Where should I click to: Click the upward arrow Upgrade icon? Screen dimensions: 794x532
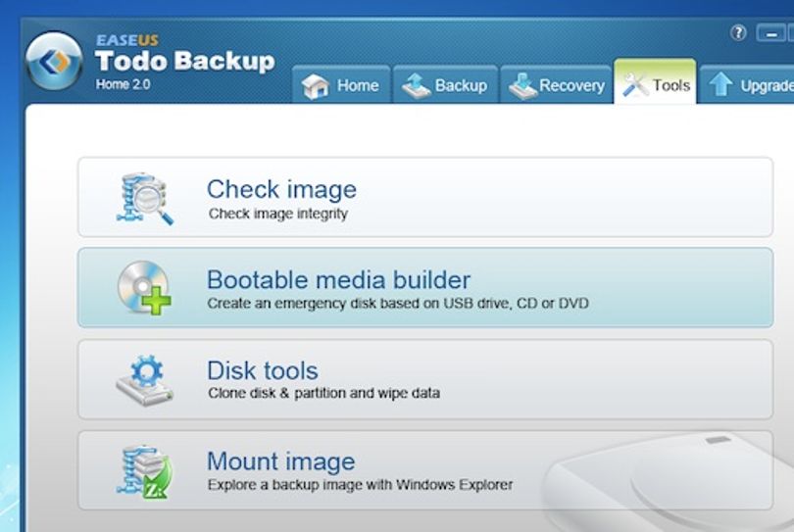click(720, 84)
